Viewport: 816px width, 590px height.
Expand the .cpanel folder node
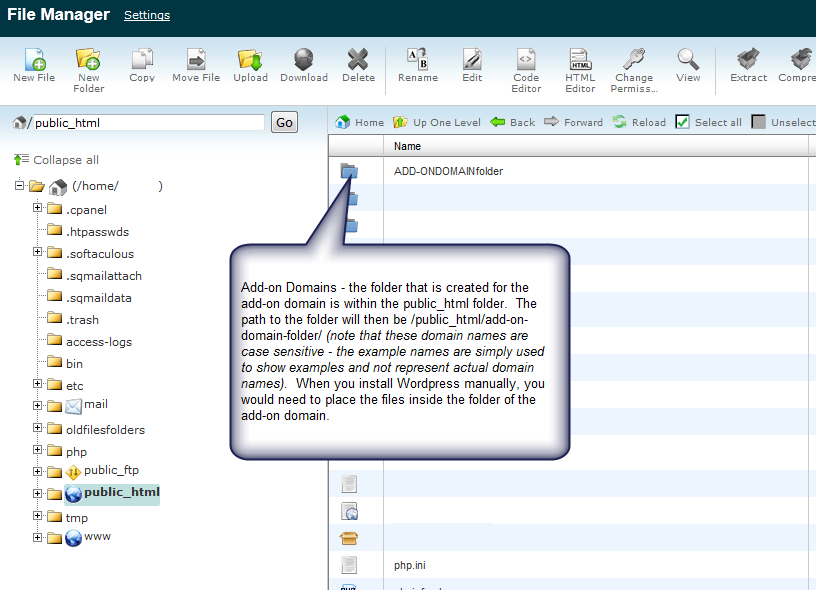[38, 209]
